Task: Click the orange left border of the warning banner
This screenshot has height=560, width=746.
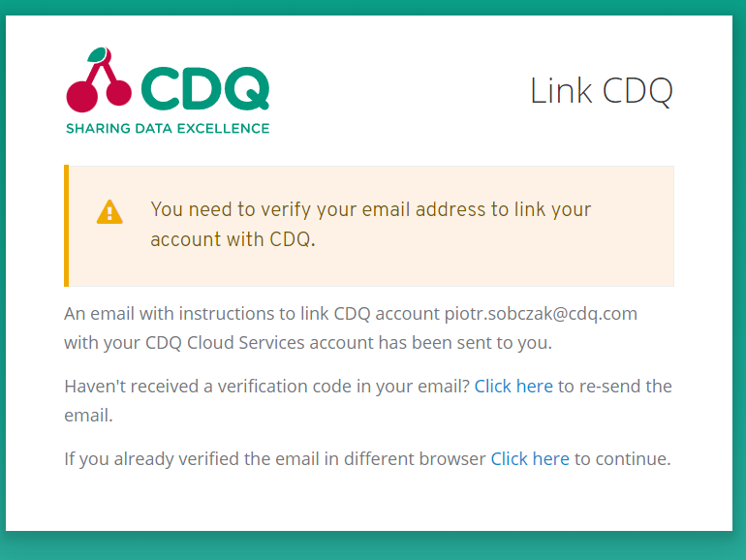Action: click(67, 226)
